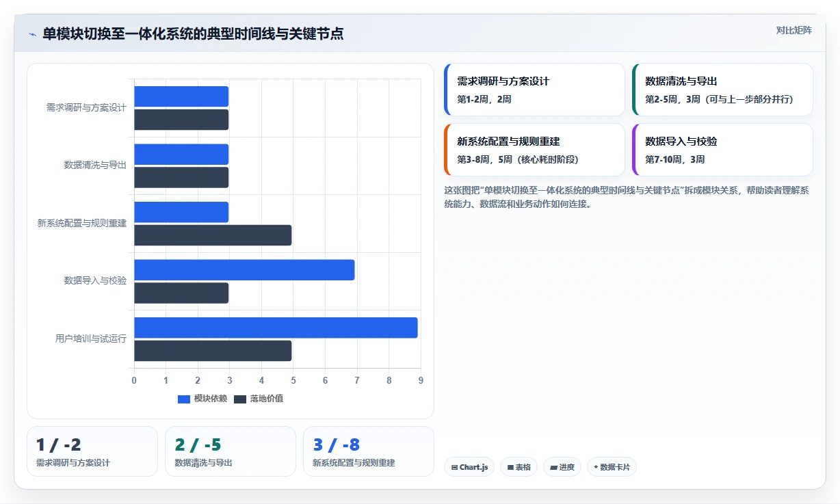Image resolution: width=840 pixels, height=504 pixels.
Task: Click the text 第7-10周，3周
Action: pyautogui.click(x=675, y=159)
